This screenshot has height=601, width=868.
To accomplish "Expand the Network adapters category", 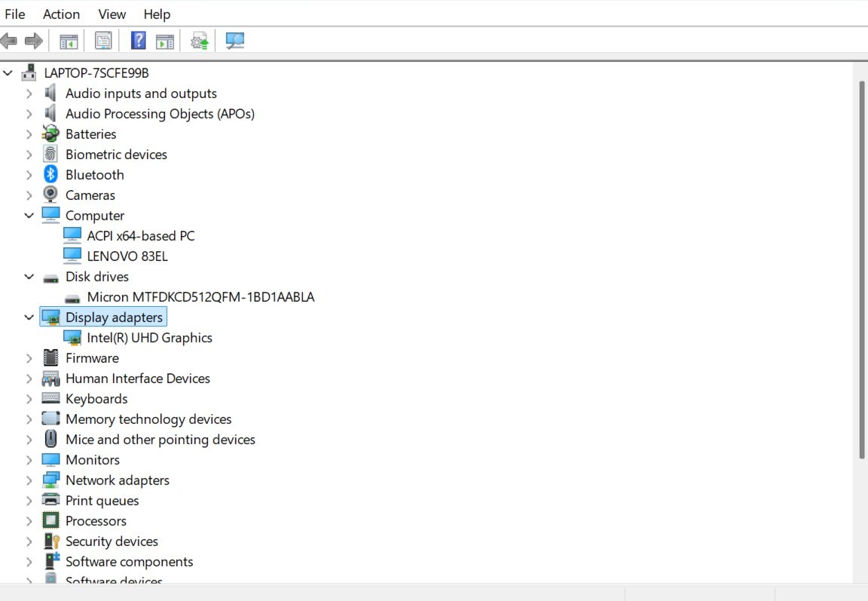I will [x=29, y=480].
